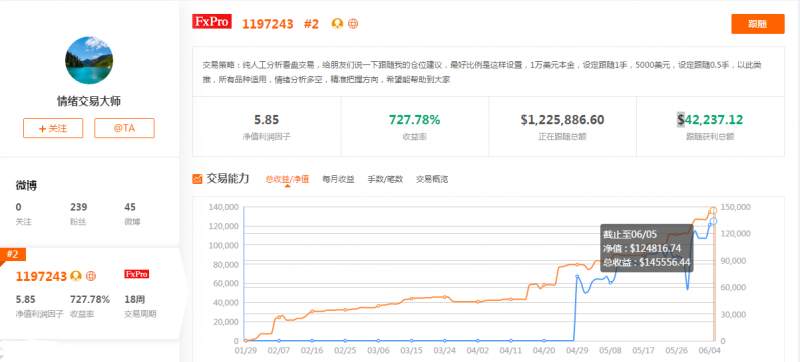Viewport: 800px width, 362px height.
Task: Click the FxPro logo beside account 1197243 header
Action: click(212, 22)
